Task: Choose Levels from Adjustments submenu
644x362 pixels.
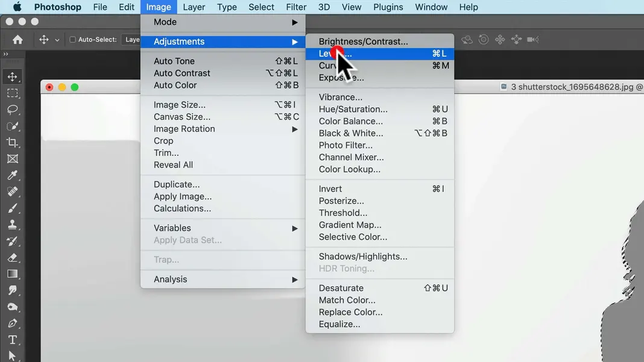Action: click(x=380, y=54)
